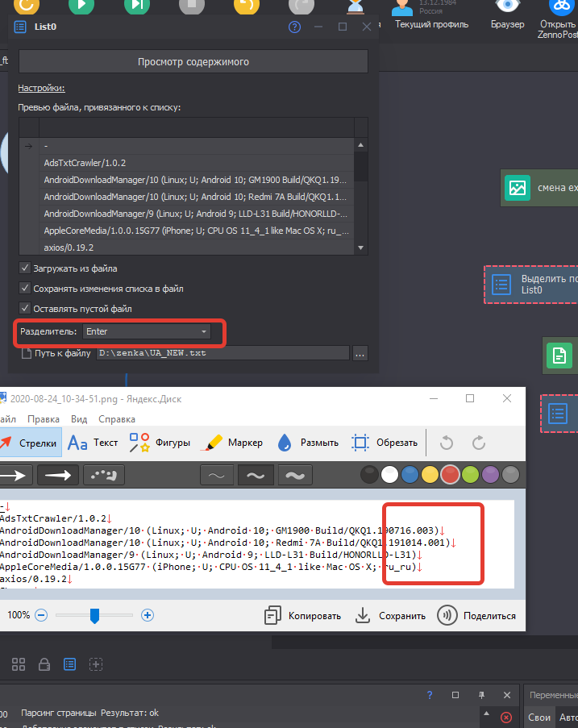578x728 pixels.
Task: Click the Настройки link
Action: click(x=41, y=88)
